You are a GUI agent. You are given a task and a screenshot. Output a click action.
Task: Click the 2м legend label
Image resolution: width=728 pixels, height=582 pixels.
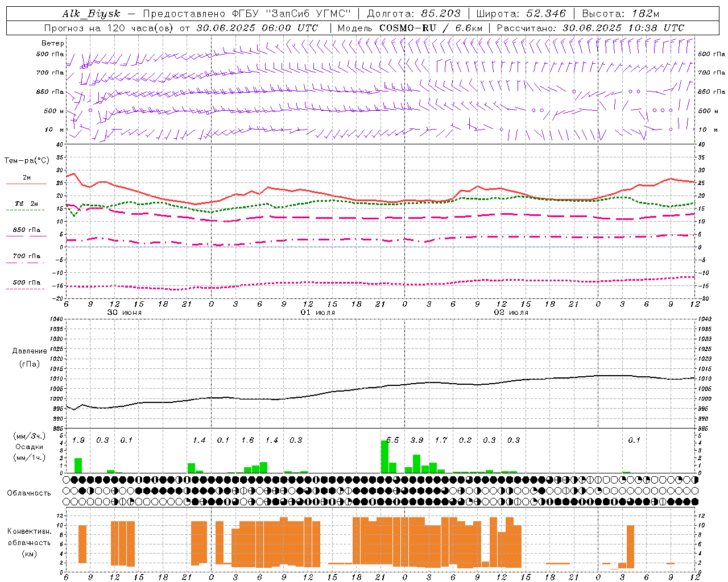click(x=27, y=177)
